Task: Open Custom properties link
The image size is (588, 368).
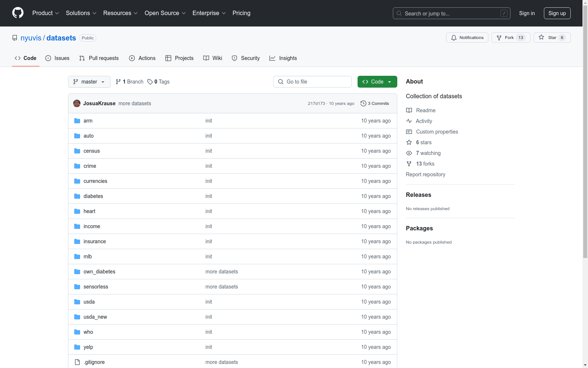Action: [432, 132]
